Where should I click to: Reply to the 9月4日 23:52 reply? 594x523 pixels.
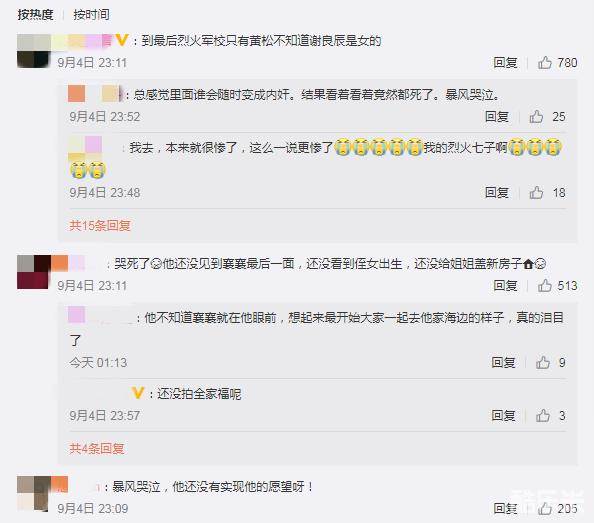497,117
